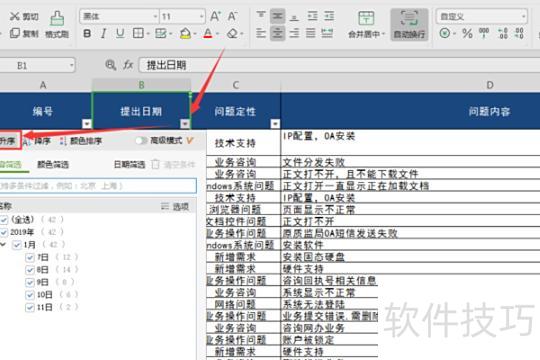Click the distributed alignment icon
Image resolution: width=540 pixels, height=360 pixels.
click(327, 33)
